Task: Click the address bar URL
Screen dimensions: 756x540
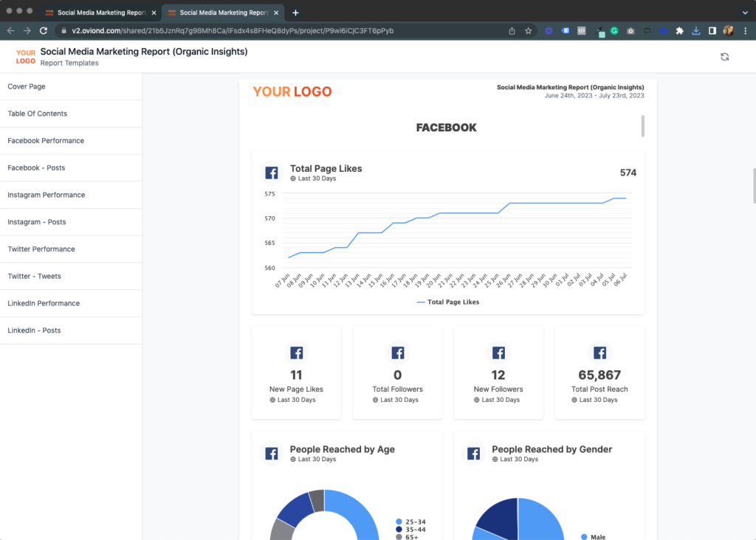Action: click(233, 31)
